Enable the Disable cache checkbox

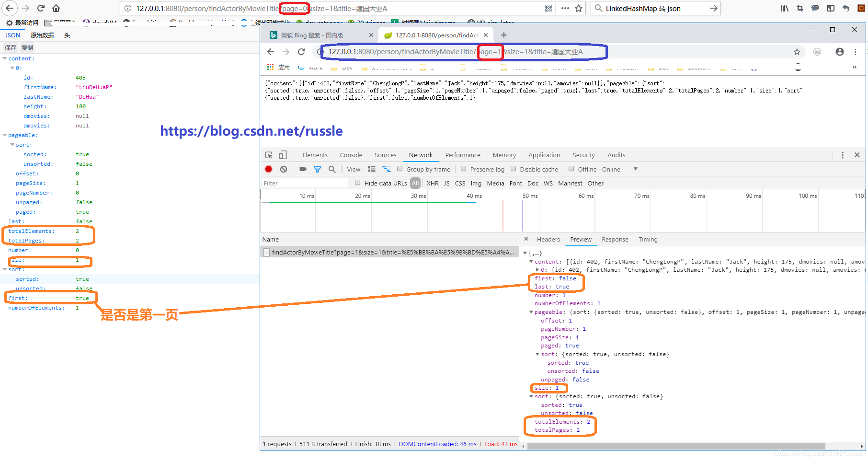point(513,169)
